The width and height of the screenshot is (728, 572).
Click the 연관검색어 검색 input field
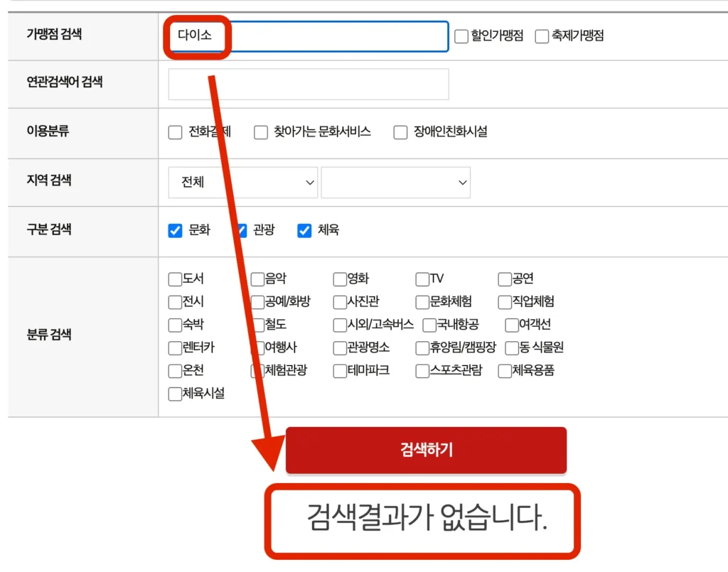coord(309,84)
